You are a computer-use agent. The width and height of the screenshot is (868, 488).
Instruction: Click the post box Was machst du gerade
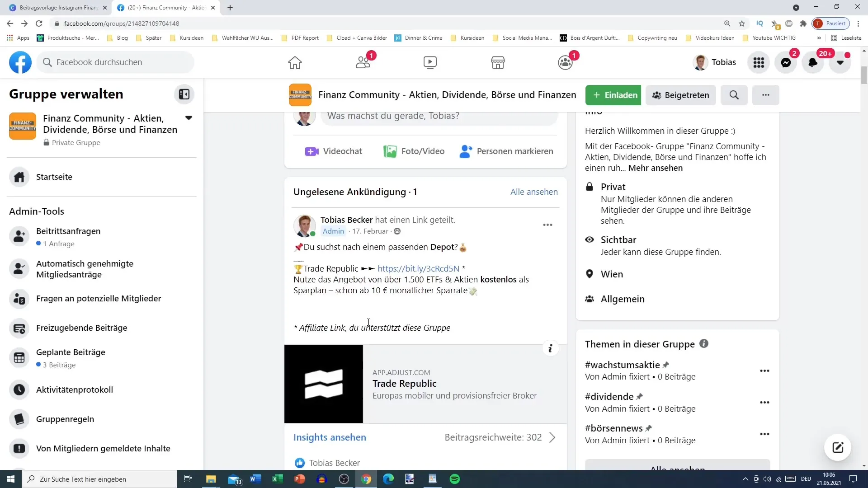point(439,116)
